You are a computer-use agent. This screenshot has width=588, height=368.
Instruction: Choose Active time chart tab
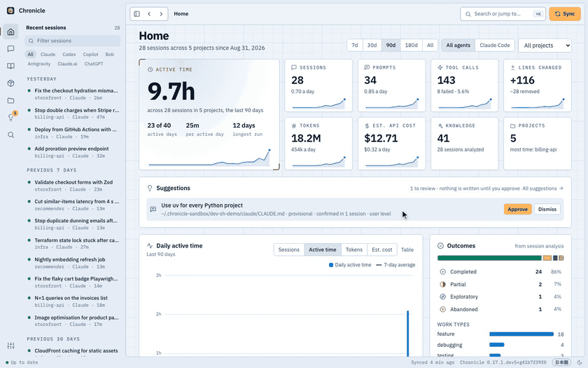point(323,250)
